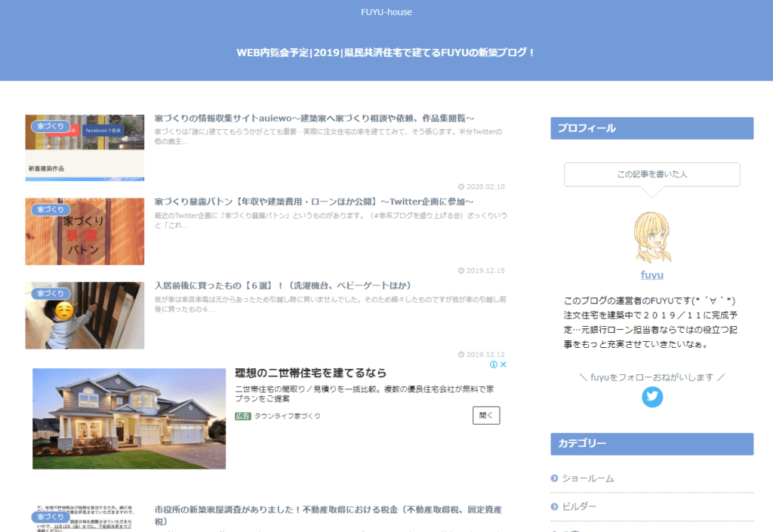Viewport: 773px width, 532px height.
Task: Open the 入居前後に買ったもの article title
Action: 283,286
